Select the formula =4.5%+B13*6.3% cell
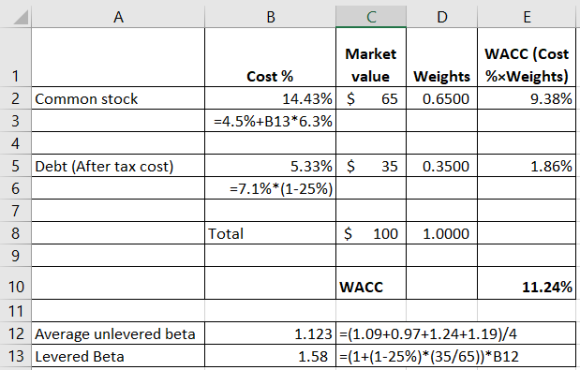 pyautogui.click(x=270, y=121)
